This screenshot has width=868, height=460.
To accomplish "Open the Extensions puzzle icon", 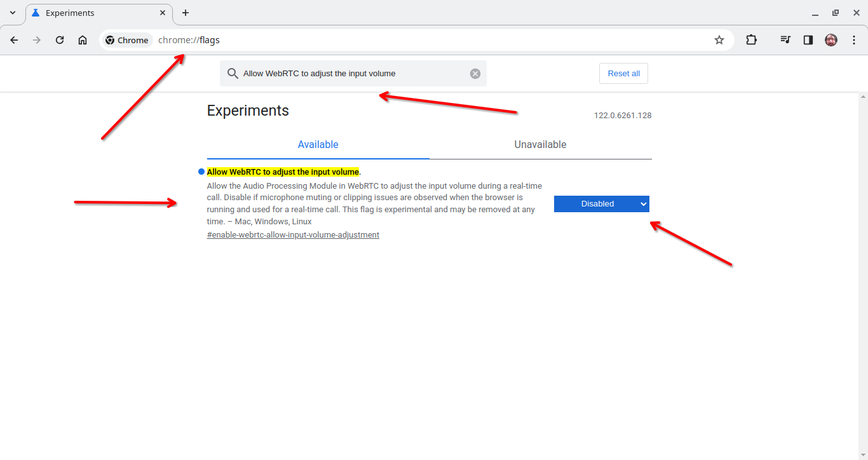I will click(751, 40).
